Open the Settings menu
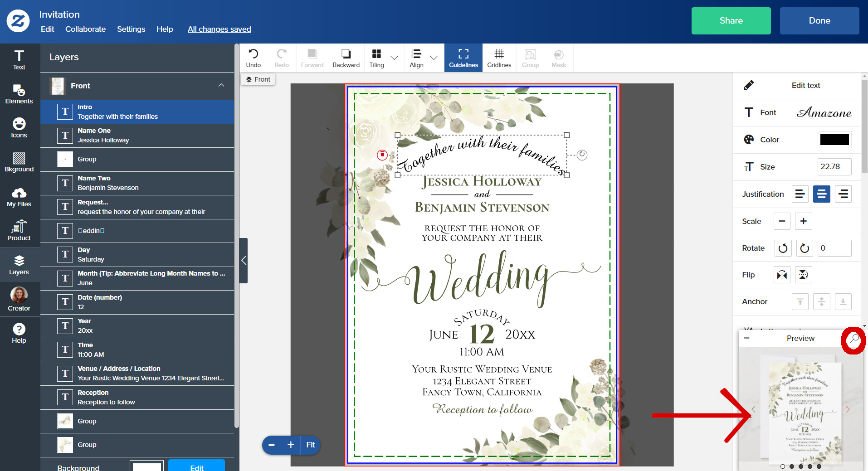 [x=131, y=29]
